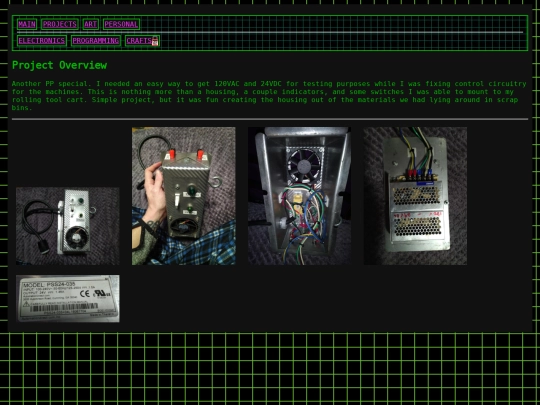The height and width of the screenshot is (405, 540).
Task: Open the ART section link
Action: click(91, 24)
